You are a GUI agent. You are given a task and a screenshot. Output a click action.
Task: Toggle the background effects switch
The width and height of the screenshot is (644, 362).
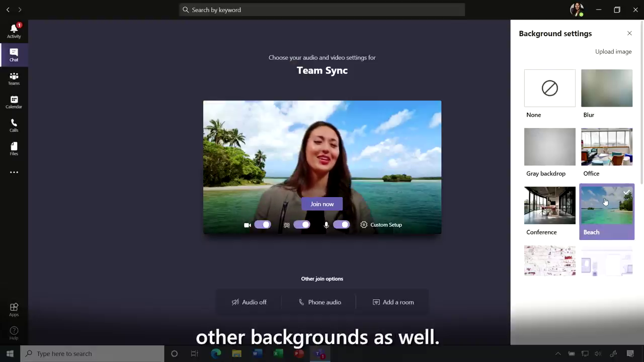[x=302, y=225]
